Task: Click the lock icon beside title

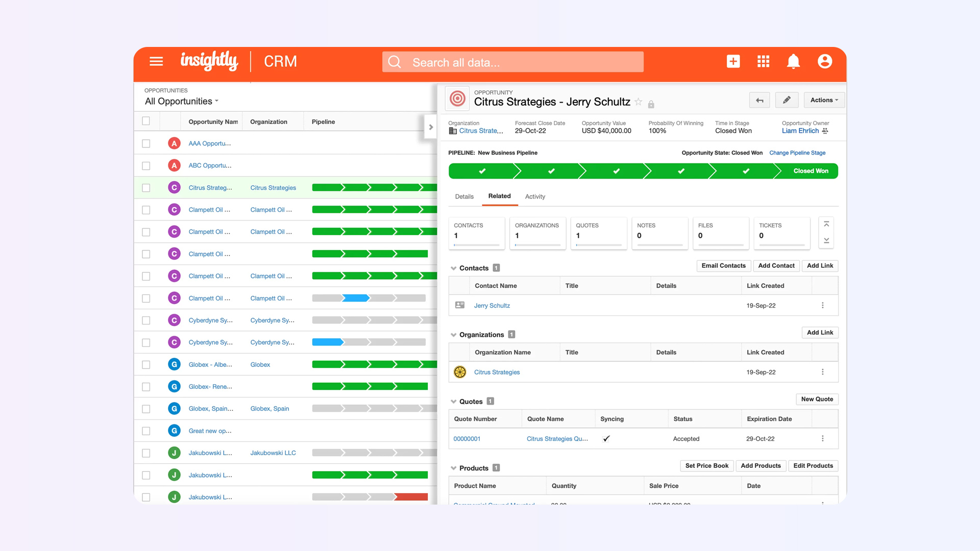Action: click(651, 104)
